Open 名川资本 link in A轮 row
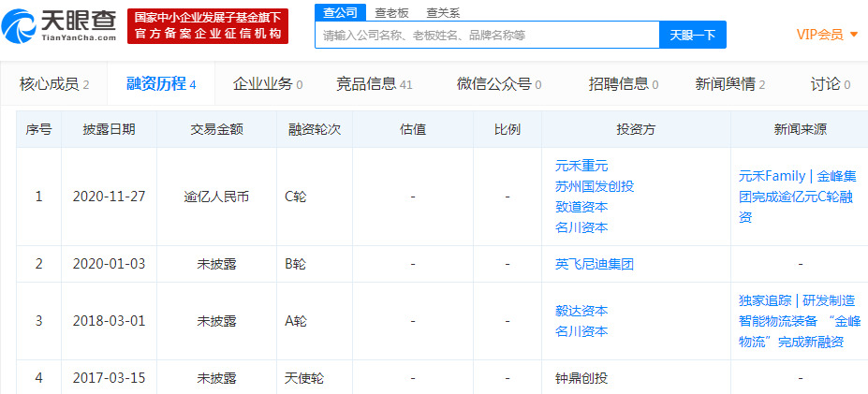Screen dimensions: 868x394 (x=581, y=331)
